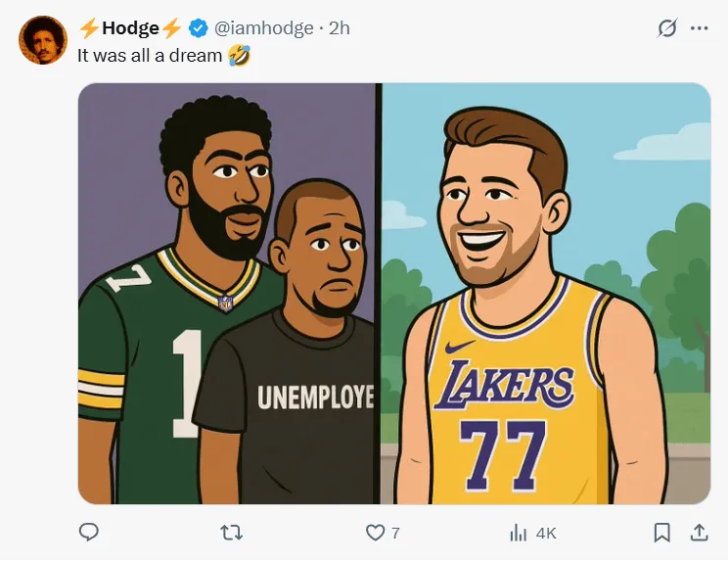
Task: Click the 4K views count
Action: (x=546, y=533)
